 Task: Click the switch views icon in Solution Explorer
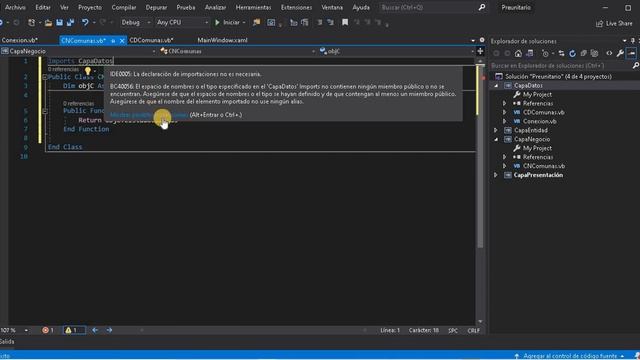[530, 53]
